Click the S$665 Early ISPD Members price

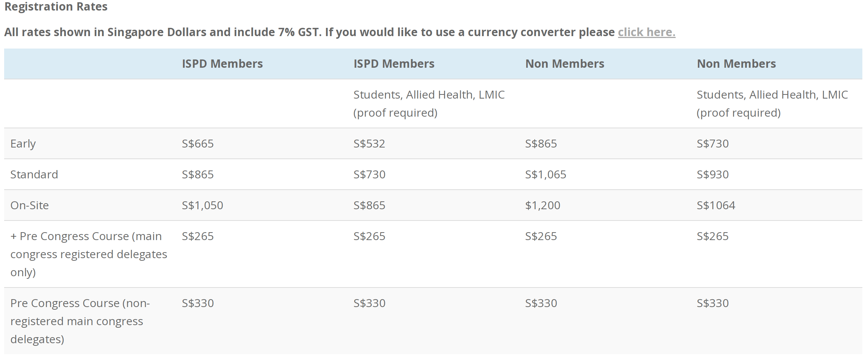tap(198, 144)
